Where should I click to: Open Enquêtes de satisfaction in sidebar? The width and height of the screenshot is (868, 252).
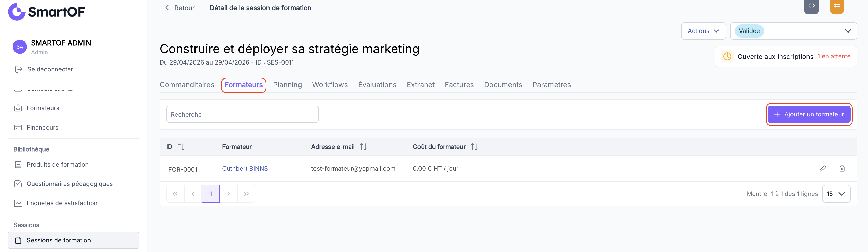coord(62,203)
